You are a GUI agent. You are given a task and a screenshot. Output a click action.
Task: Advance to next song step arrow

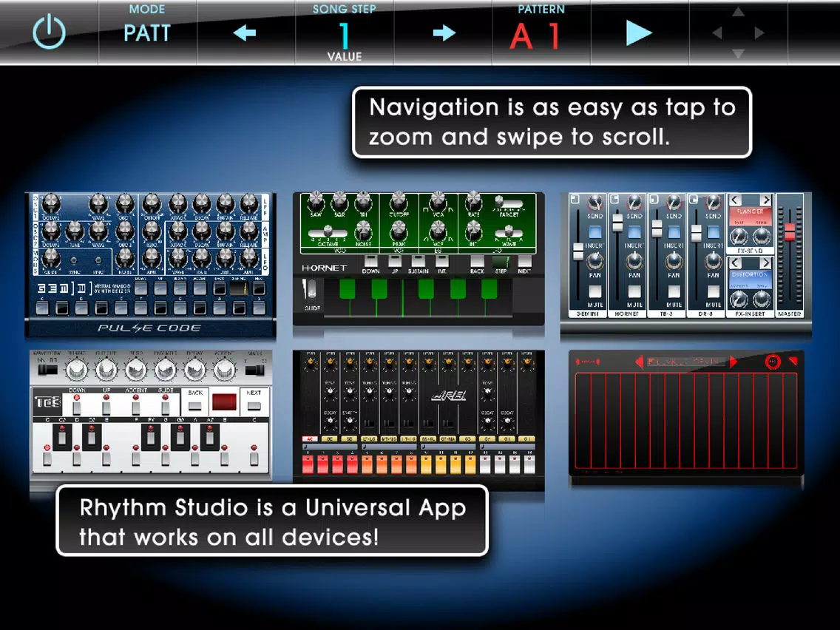(x=444, y=33)
